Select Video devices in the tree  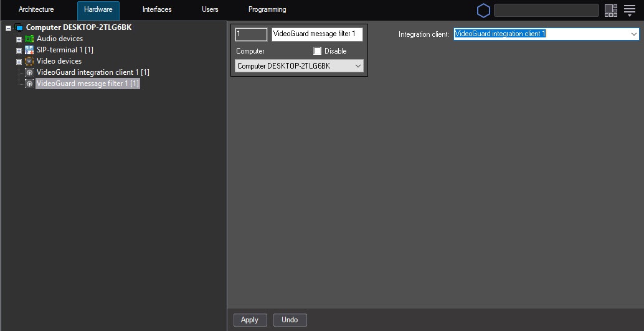(59, 61)
